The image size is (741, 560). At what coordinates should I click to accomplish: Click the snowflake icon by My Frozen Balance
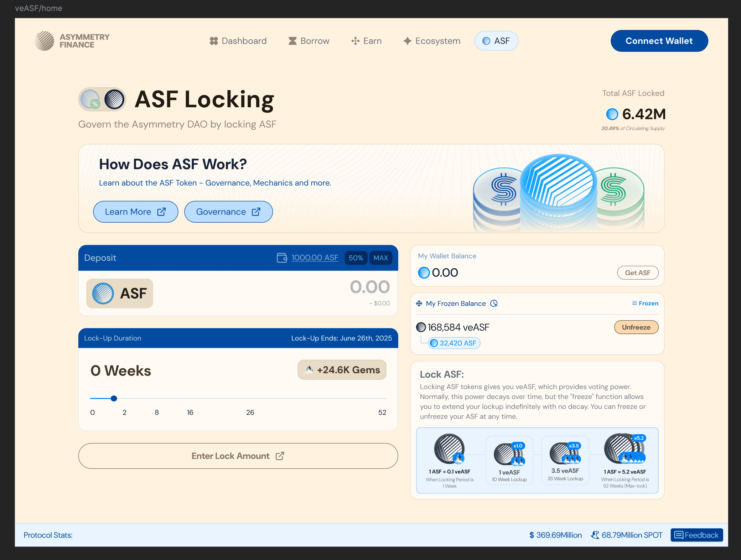419,303
